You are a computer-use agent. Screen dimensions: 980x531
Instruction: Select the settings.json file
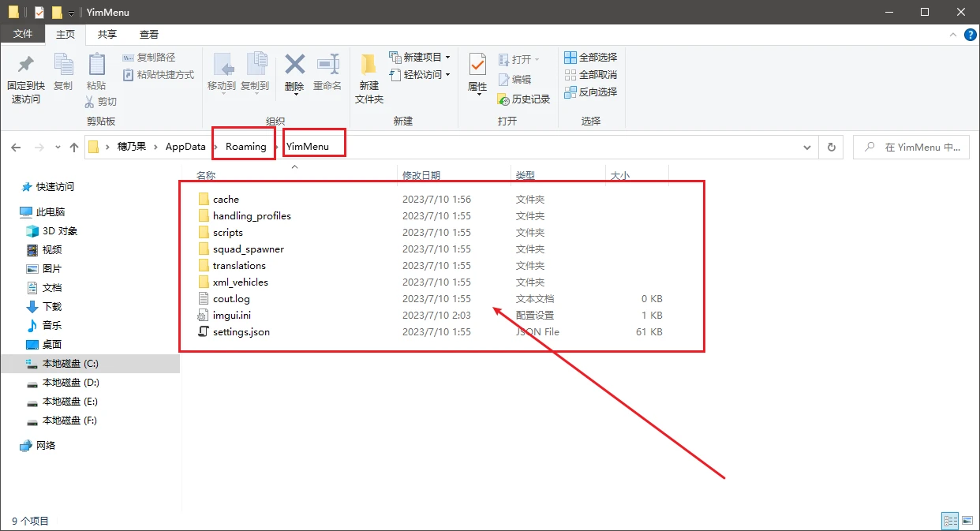click(x=241, y=332)
